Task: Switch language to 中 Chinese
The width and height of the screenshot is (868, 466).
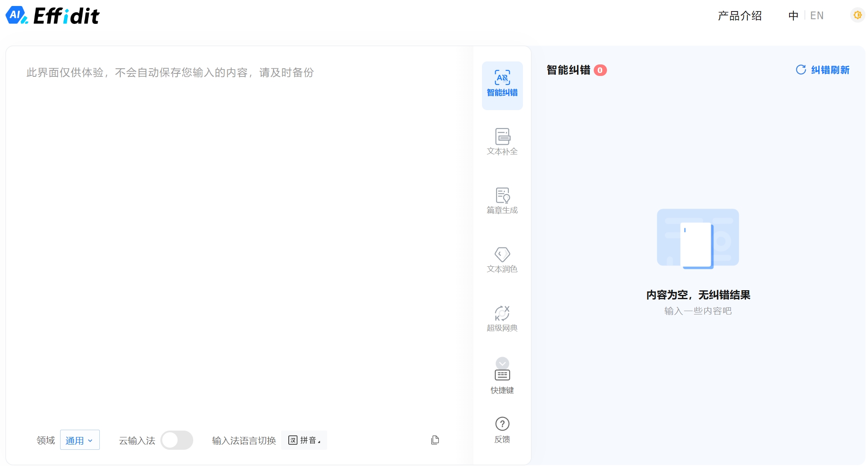Action: click(x=793, y=16)
